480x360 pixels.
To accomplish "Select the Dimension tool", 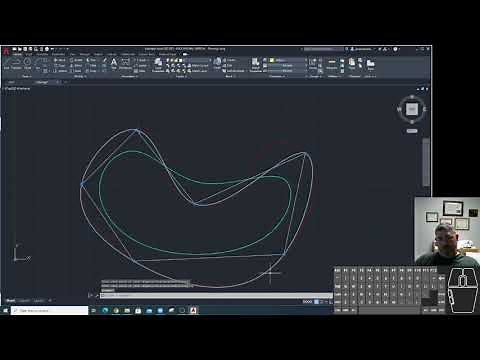I will point(125,63).
